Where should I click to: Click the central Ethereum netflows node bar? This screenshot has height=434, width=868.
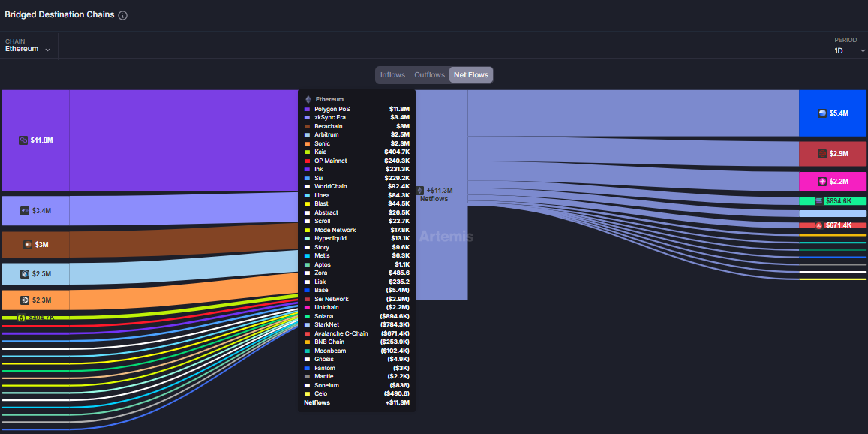[x=441, y=195]
